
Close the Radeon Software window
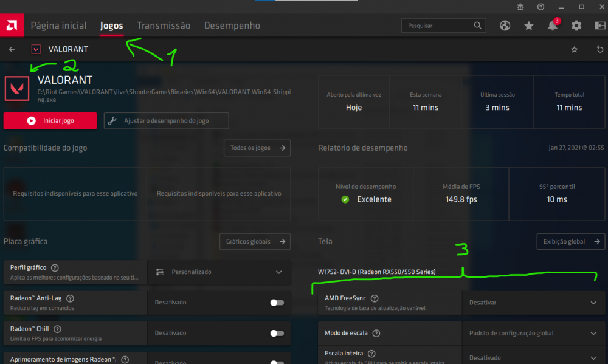tap(602, 7)
